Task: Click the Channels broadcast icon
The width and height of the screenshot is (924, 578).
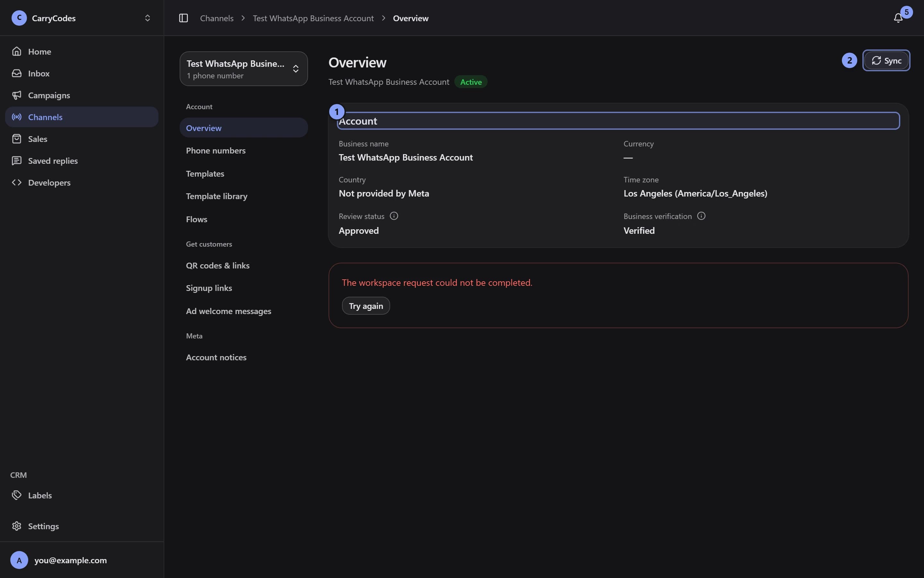Action: (16, 117)
